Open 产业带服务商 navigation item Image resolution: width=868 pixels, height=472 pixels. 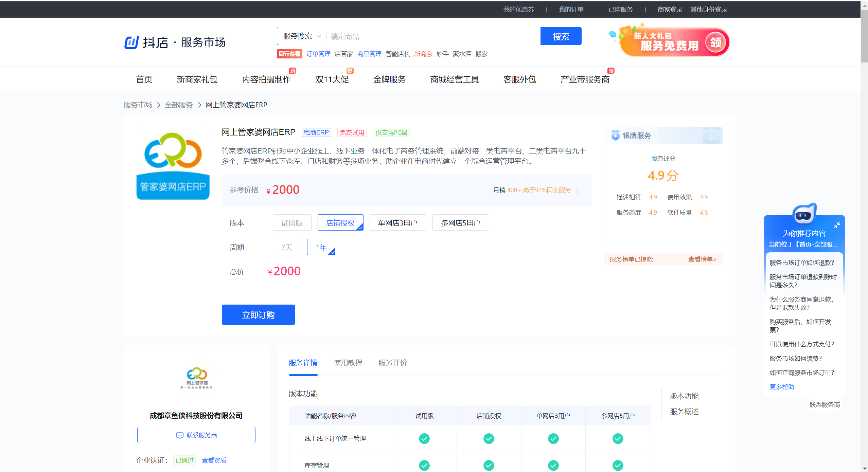(585, 79)
